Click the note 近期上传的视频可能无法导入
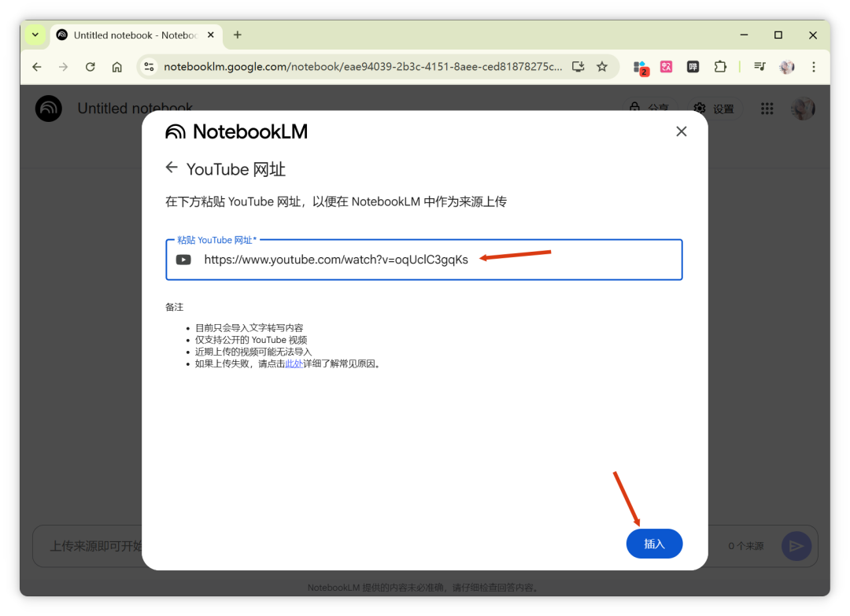Image resolution: width=850 pixels, height=616 pixels. point(253,352)
